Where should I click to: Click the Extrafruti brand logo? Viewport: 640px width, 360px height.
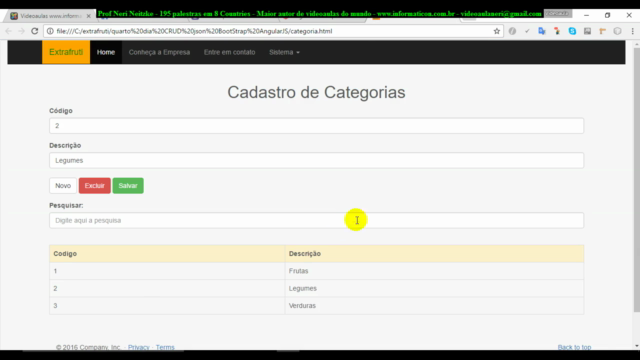tap(66, 52)
